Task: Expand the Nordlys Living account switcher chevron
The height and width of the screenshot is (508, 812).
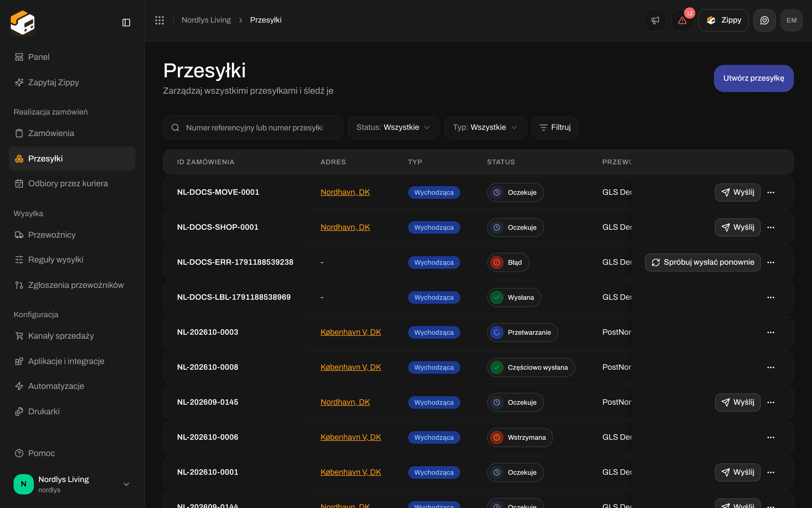Action: tap(126, 484)
